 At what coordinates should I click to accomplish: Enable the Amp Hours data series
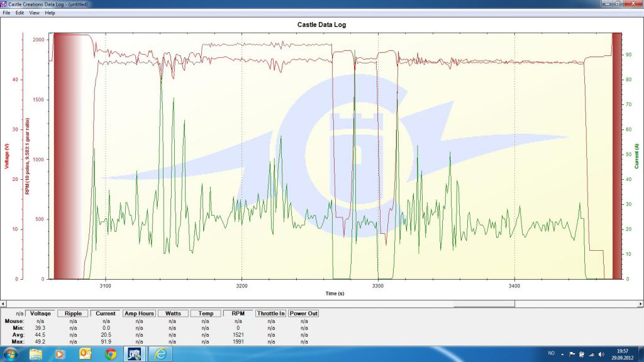pos(139,313)
